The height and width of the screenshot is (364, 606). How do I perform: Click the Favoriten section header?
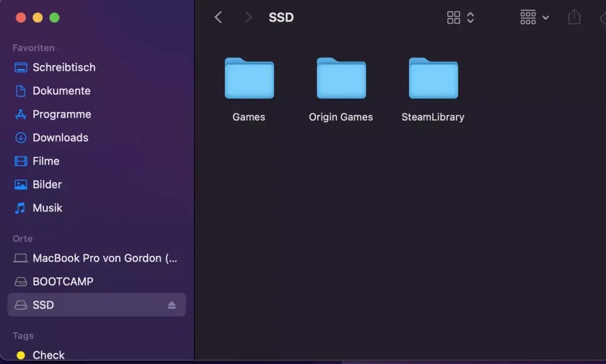34,48
